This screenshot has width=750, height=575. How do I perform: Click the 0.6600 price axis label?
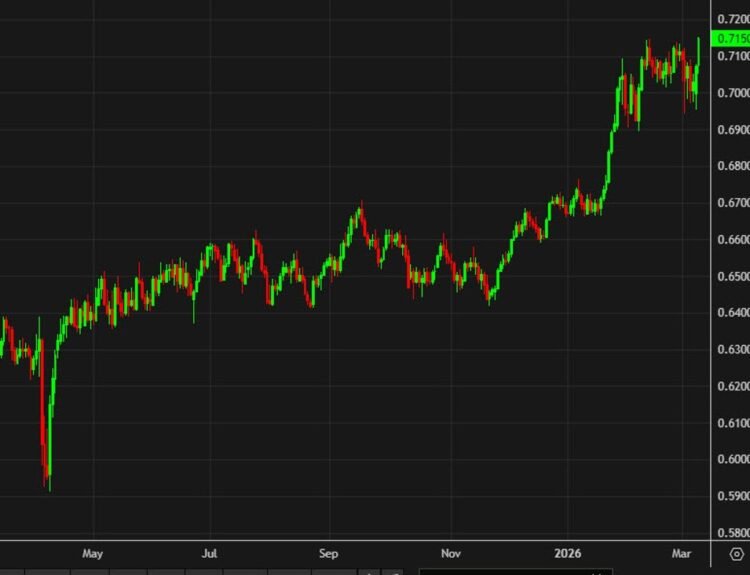click(x=733, y=239)
